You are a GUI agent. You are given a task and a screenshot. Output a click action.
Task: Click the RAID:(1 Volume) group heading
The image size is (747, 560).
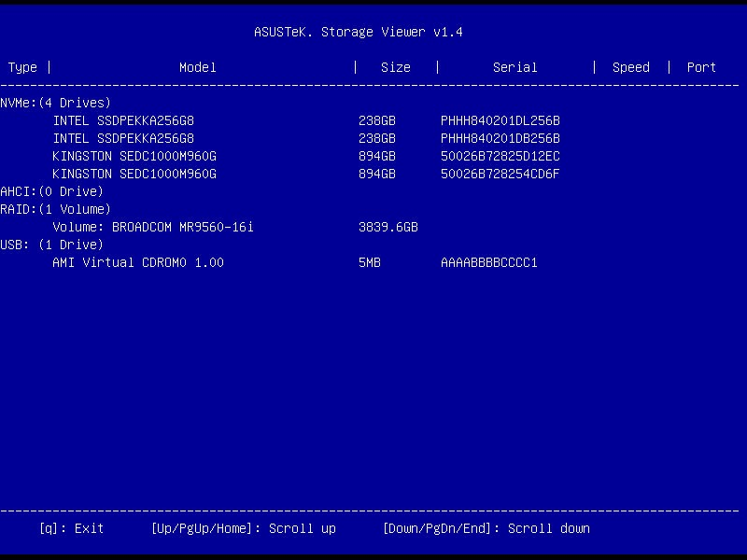[55, 209]
